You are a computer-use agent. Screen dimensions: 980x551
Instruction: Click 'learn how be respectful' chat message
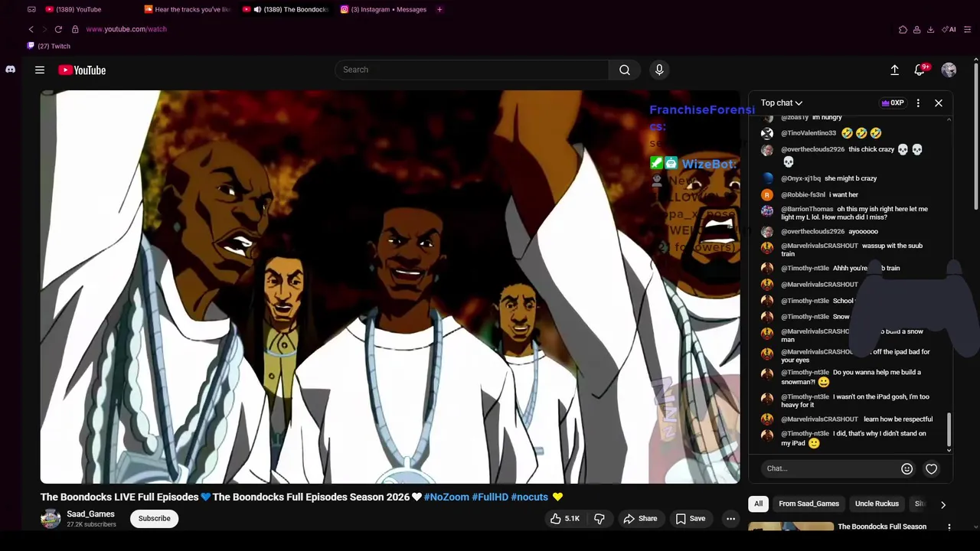pyautogui.click(x=898, y=419)
